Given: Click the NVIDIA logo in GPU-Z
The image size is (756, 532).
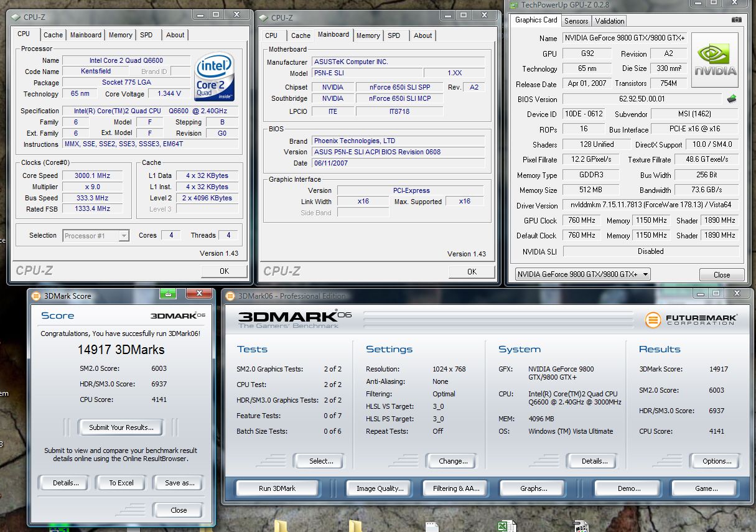Looking at the screenshot, I should point(715,60).
